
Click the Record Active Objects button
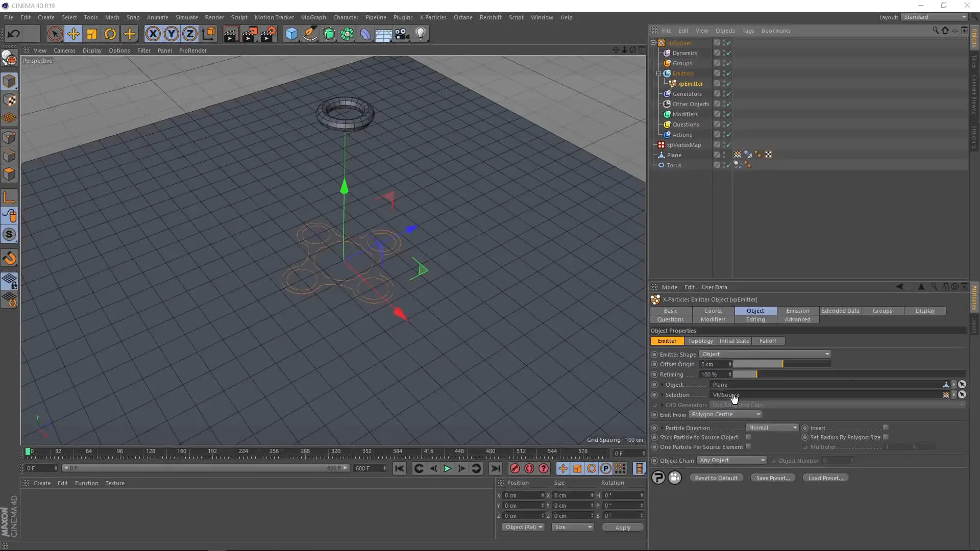click(514, 468)
